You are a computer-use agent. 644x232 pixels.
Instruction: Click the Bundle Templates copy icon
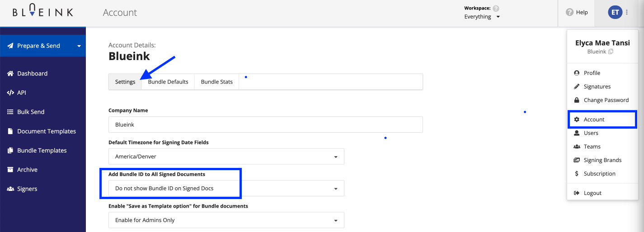click(x=10, y=150)
